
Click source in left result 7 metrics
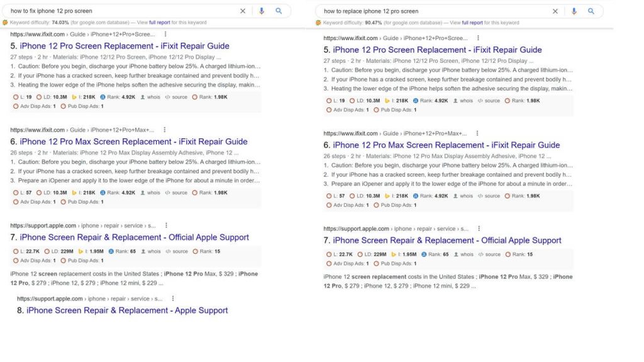pyautogui.click(x=177, y=251)
